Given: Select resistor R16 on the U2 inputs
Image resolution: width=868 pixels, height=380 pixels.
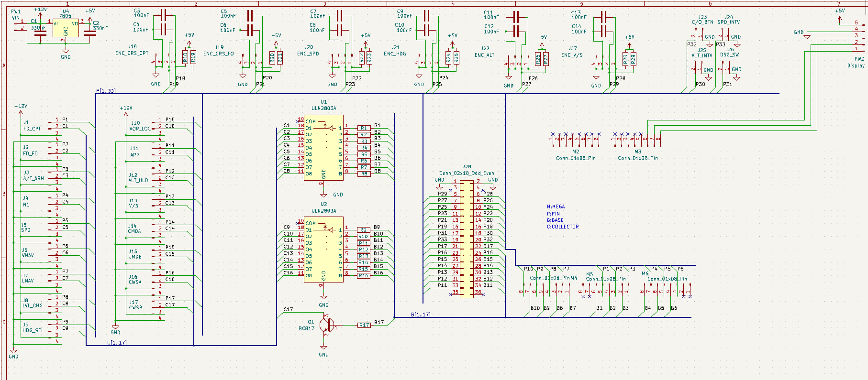Looking at the screenshot, I should 364,276.
